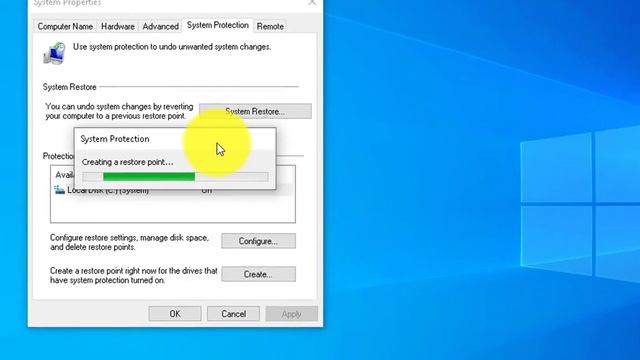The height and width of the screenshot is (360, 640).
Task: Go to the Remote tab
Action: tap(270, 26)
